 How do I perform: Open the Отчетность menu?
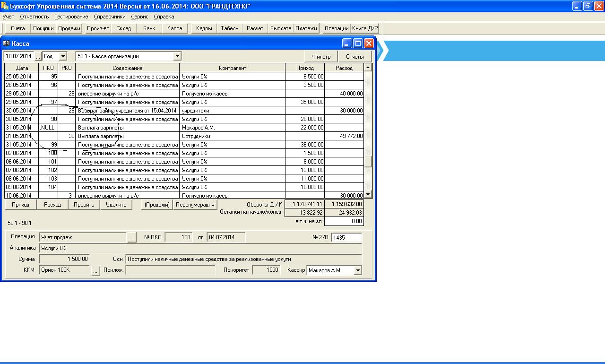click(34, 17)
